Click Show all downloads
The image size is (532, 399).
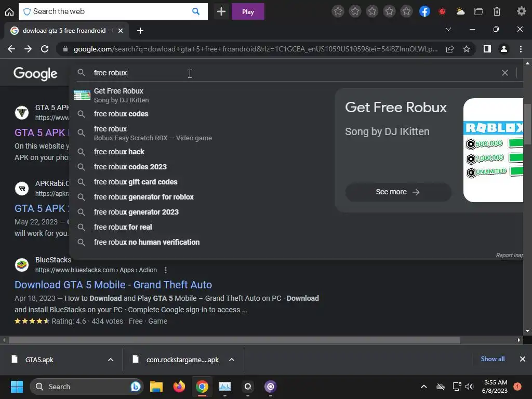pos(493,359)
